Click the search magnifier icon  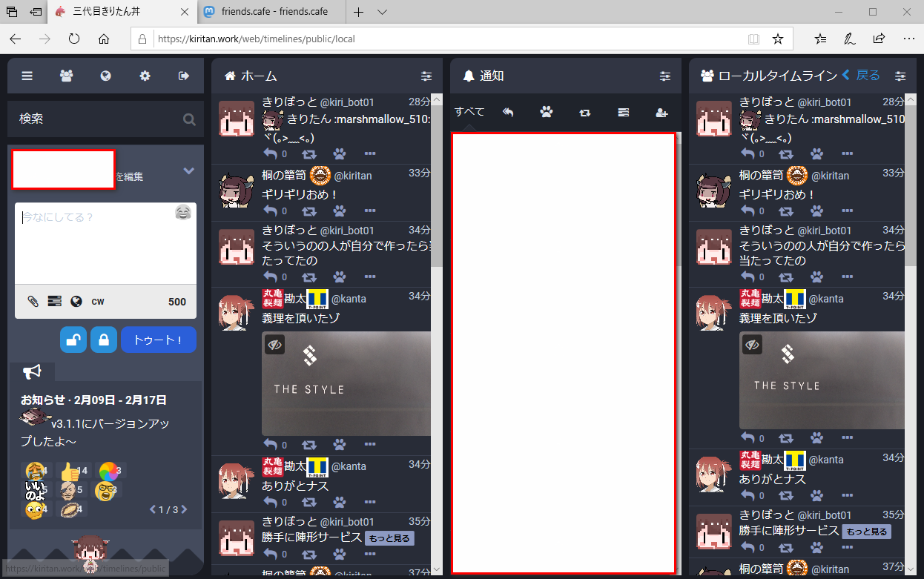point(189,119)
